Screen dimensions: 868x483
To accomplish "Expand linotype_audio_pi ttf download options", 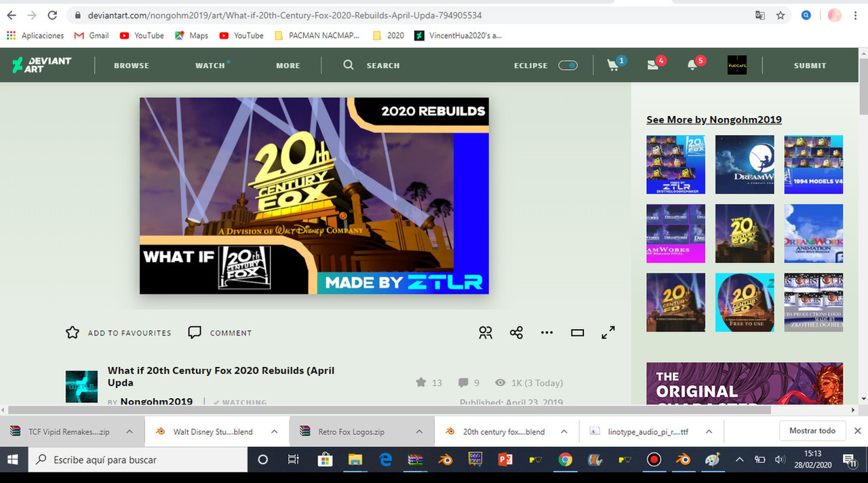I will [x=709, y=431].
